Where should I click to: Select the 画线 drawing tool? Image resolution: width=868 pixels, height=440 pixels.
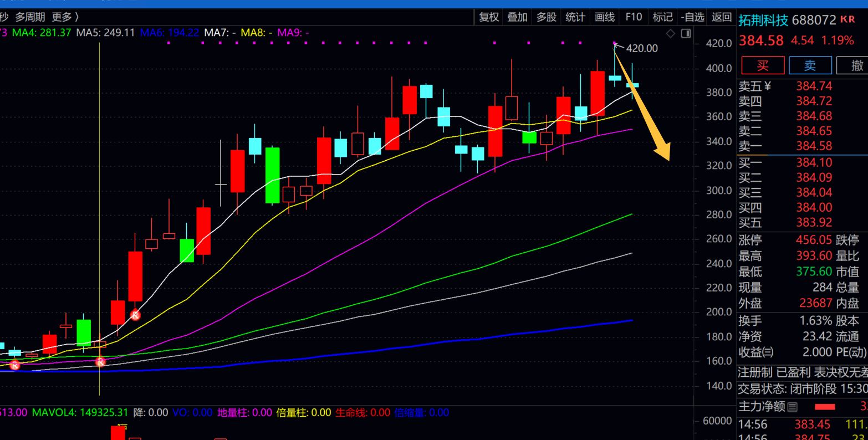[x=605, y=17]
